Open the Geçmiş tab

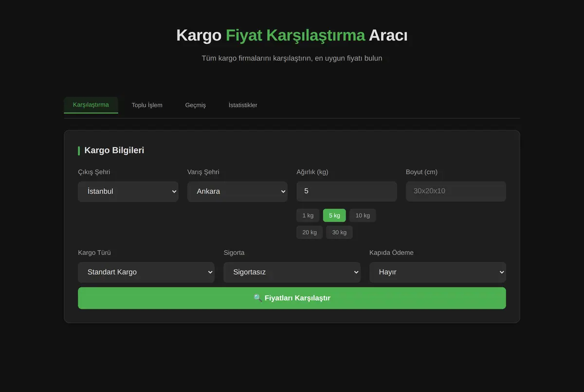click(x=196, y=105)
